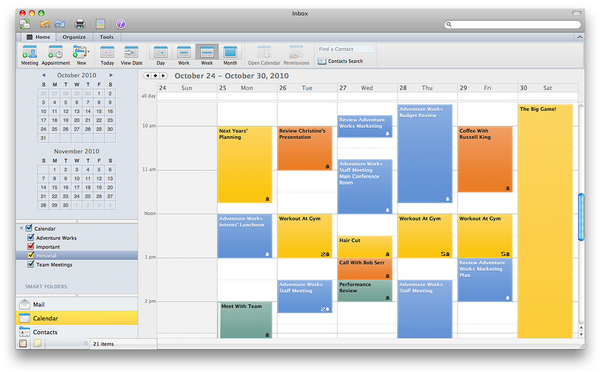The image size is (600, 372).
Task: Jump to Today in calendar
Action: point(107,55)
